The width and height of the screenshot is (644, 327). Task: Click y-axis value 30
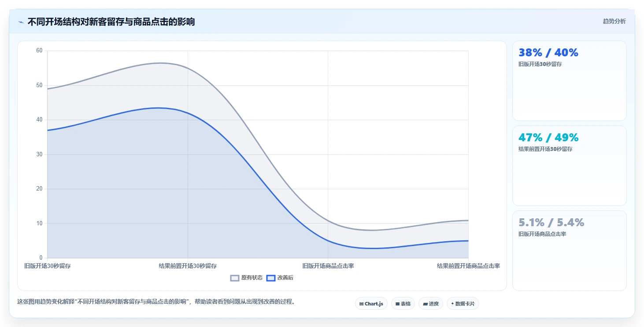39,154
